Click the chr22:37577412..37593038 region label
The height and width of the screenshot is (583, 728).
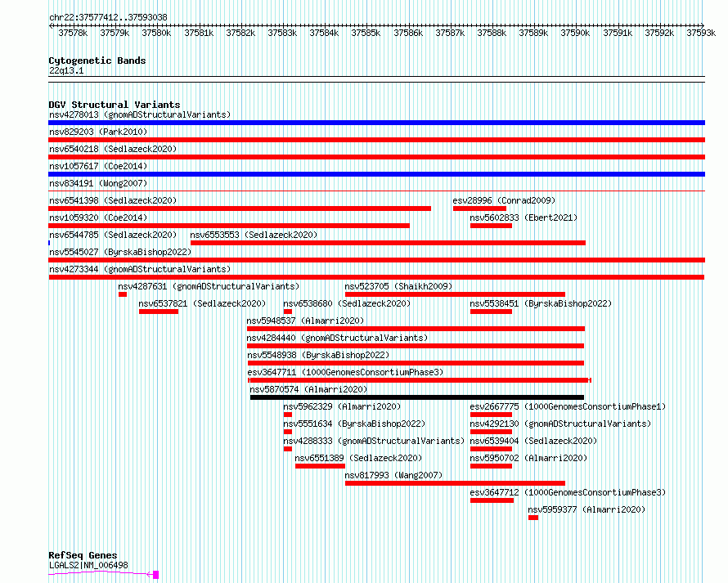click(108, 17)
